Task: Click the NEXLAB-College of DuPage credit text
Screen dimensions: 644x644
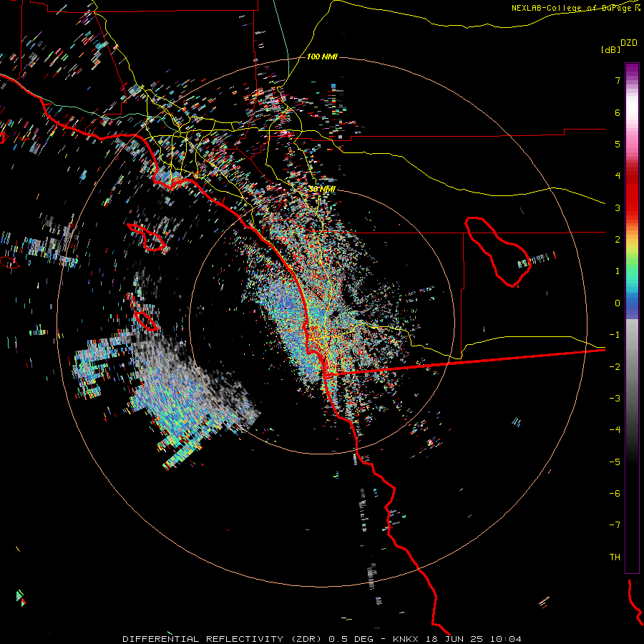Action: pos(573,8)
